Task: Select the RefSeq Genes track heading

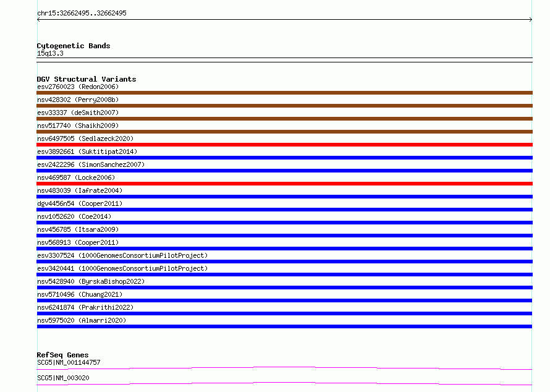Action: [63, 355]
